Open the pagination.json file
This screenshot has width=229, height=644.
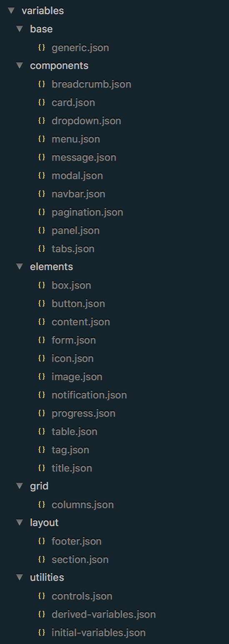[87, 212]
